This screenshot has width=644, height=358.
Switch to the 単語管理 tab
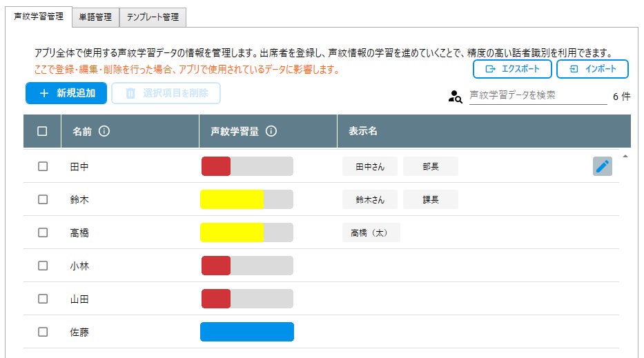pyautogui.click(x=96, y=18)
